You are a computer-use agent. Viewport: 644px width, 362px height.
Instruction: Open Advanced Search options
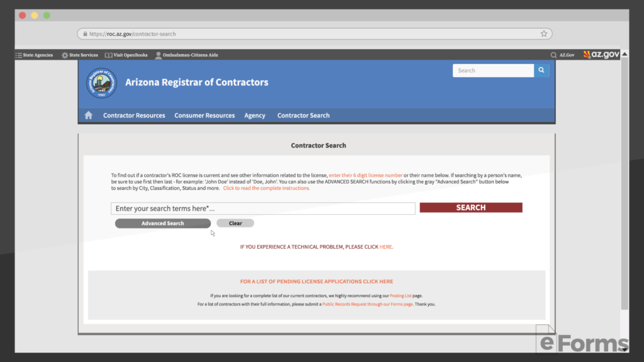162,222
